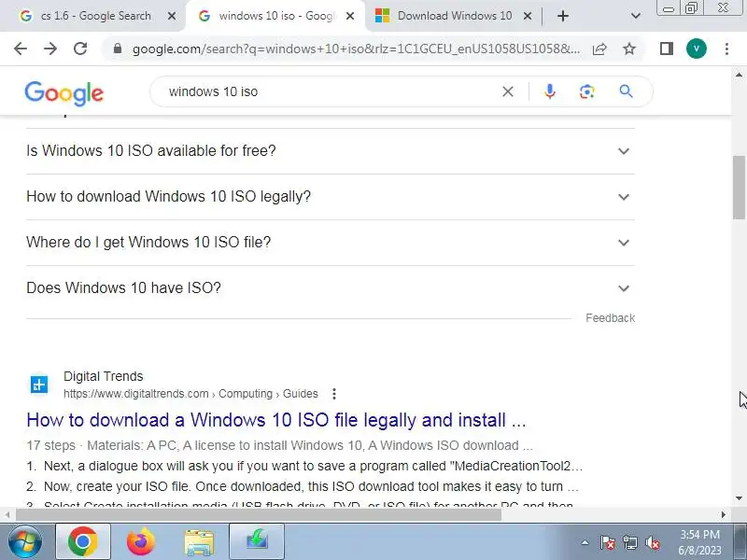This screenshot has width=747, height=560.
Task: Click the Show desktop strip
Action: coord(742,541)
